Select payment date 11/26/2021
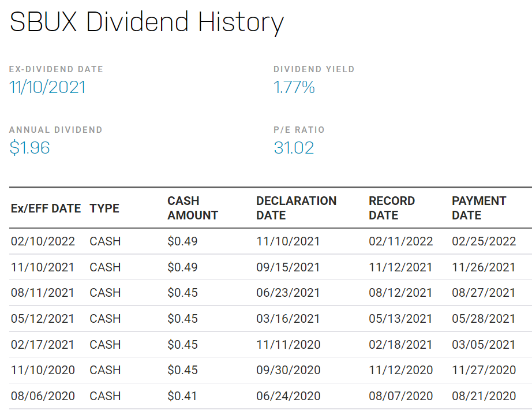Screen dimensions: 532x414 point(484,267)
